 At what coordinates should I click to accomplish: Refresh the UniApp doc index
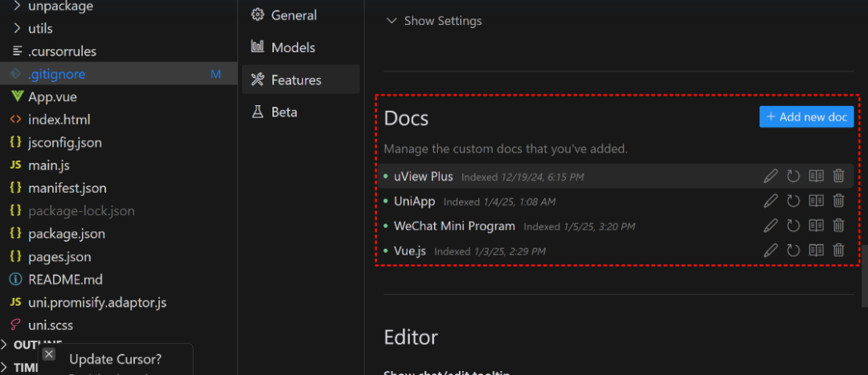[793, 202]
